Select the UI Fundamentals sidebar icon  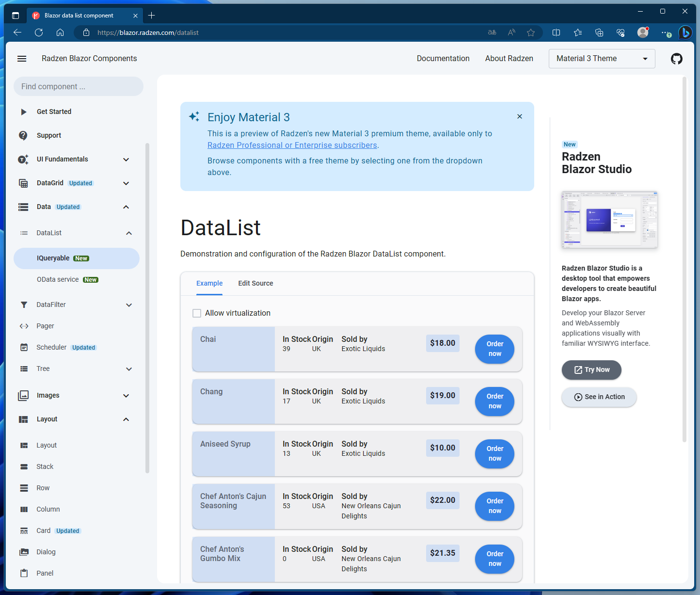pos(23,159)
